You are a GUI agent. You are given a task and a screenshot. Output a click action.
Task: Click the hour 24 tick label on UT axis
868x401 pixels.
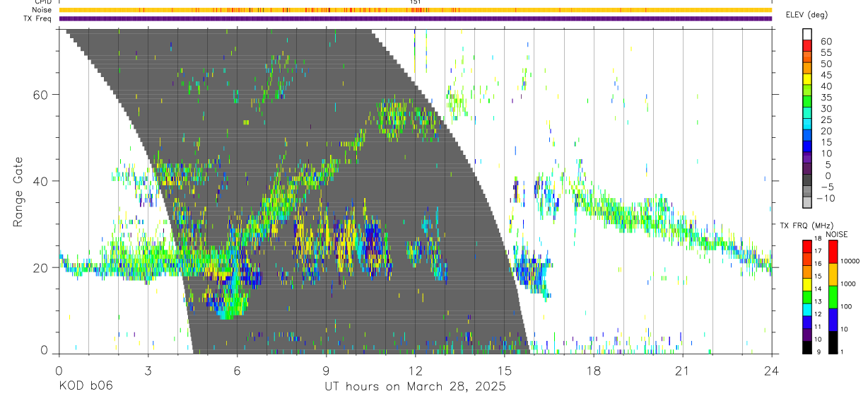(771, 371)
